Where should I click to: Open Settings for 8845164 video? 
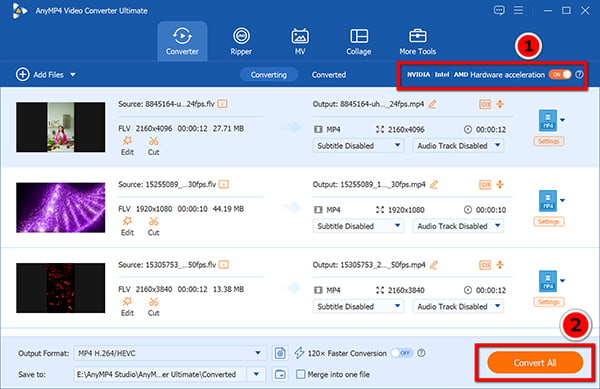(x=549, y=141)
